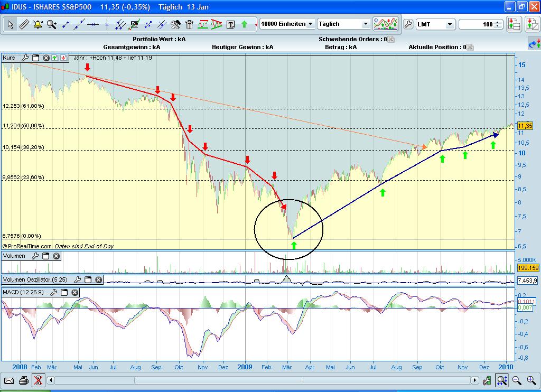541x392 pixels.
Task: Pick the green up arrow drawing tool
Action: point(244,24)
